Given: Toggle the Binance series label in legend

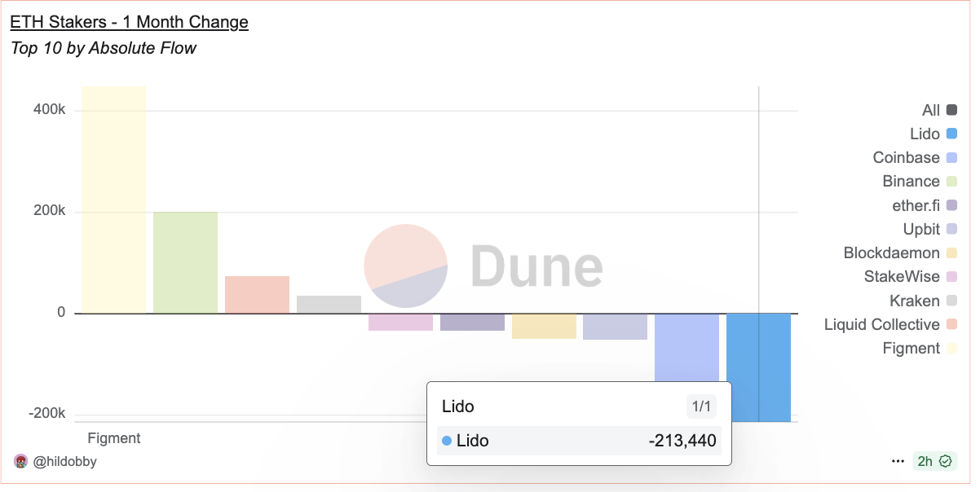Looking at the screenshot, I should pos(911,182).
